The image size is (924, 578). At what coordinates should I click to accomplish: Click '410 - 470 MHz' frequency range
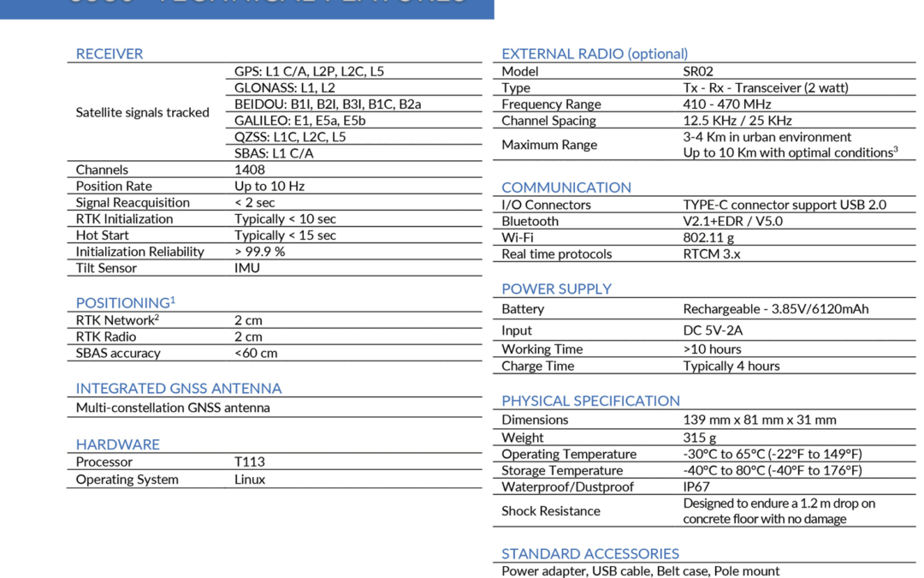(x=726, y=104)
